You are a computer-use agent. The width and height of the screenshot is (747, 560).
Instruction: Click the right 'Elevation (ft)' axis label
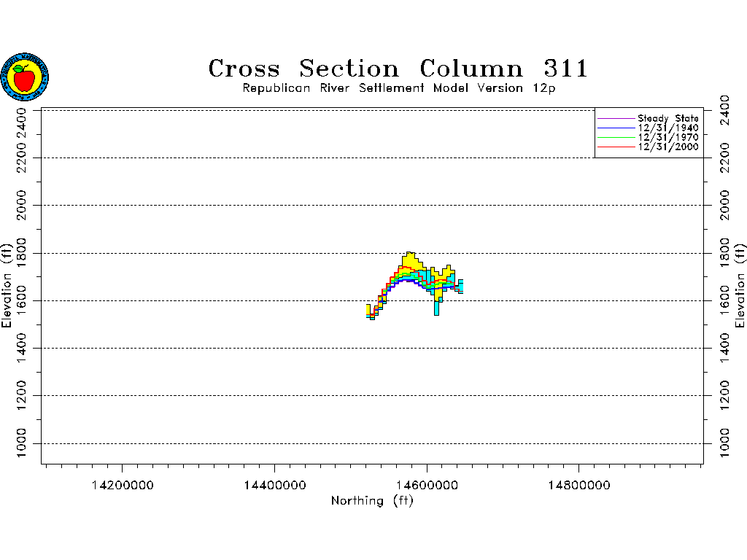pos(740,286)
